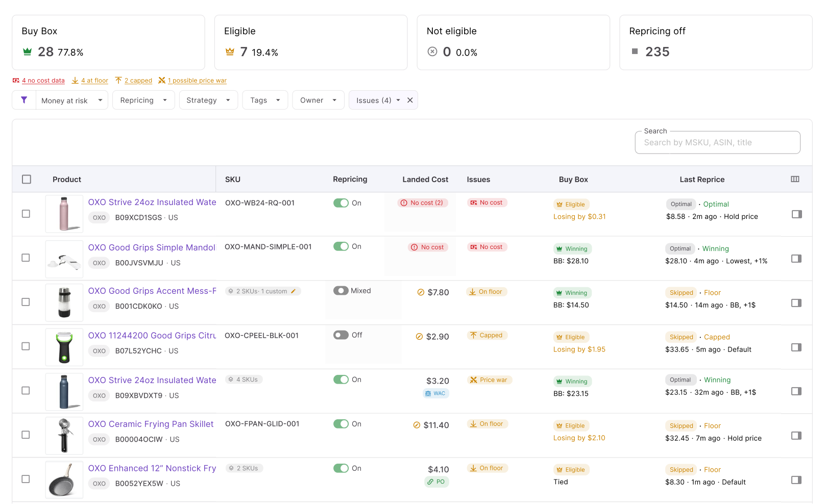Image resolution: width=825 pixels, height=504 pixels.
Task: Click the Winning badge for OXO-MAND-SIMPLE-001
Action: (572, 249)
